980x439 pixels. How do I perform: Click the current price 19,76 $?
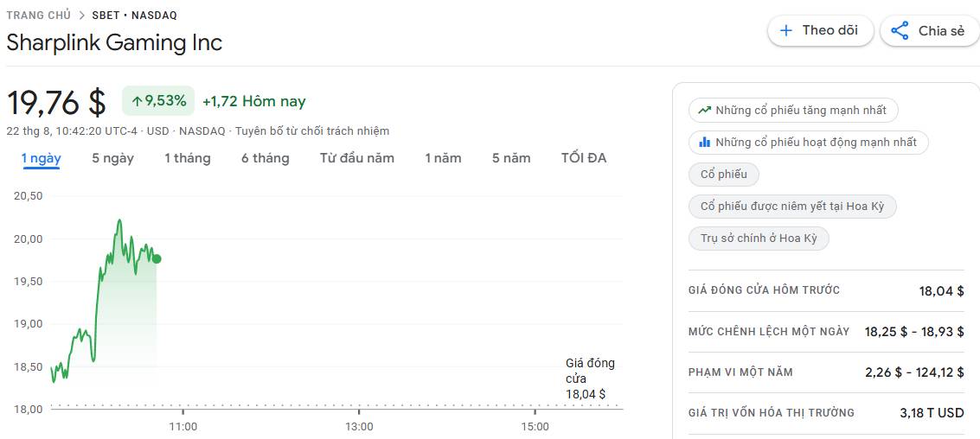click(x=56, y=103)
